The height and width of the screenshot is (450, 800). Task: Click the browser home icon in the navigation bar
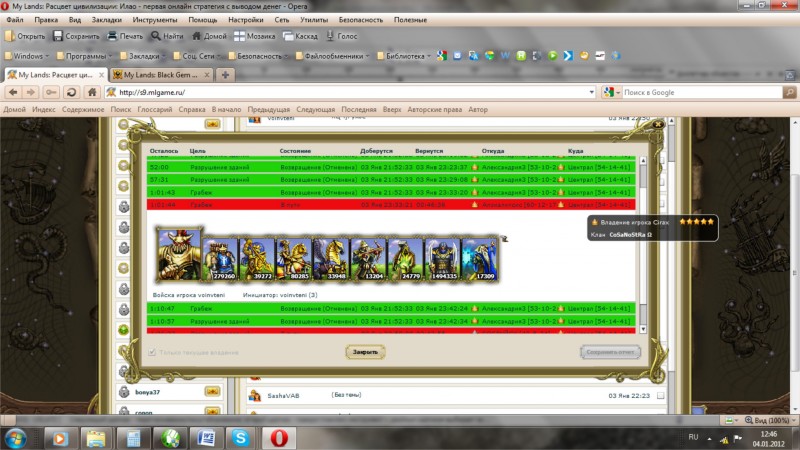click(92, 92)
